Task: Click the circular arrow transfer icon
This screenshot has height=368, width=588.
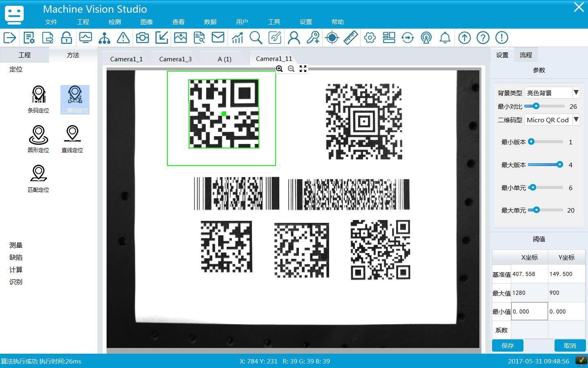Action: (x=408, y=38)
